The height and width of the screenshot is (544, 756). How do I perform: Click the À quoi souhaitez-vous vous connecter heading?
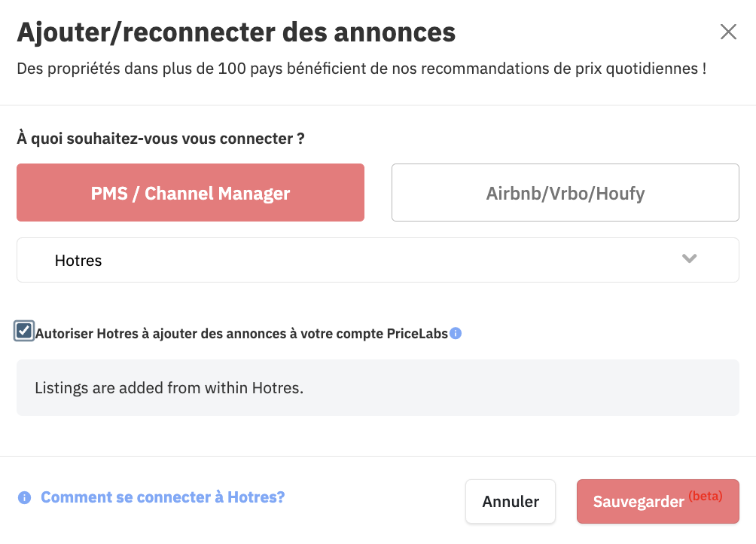(160, 139)
